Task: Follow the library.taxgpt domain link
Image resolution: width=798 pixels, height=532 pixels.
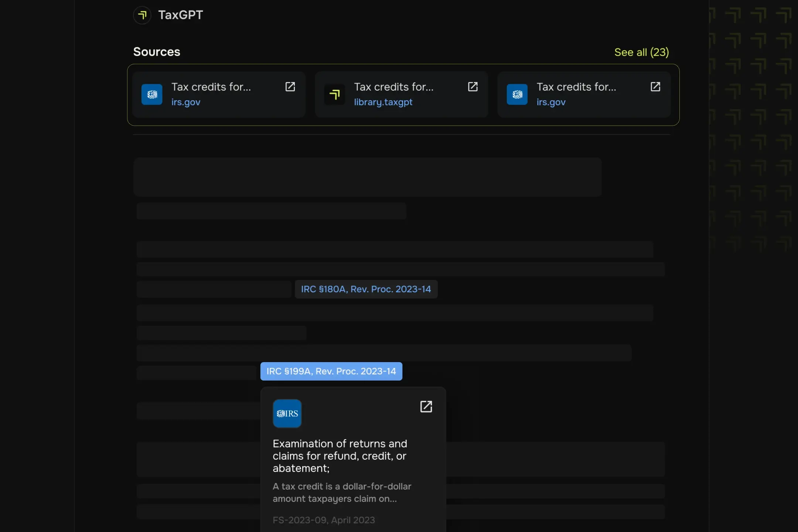Action: 383,102
